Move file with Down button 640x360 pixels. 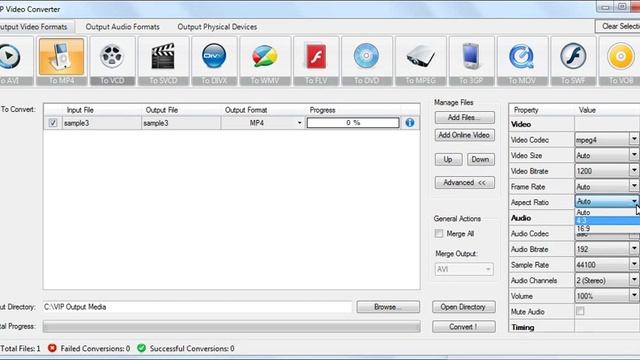[x=480, y=160]
